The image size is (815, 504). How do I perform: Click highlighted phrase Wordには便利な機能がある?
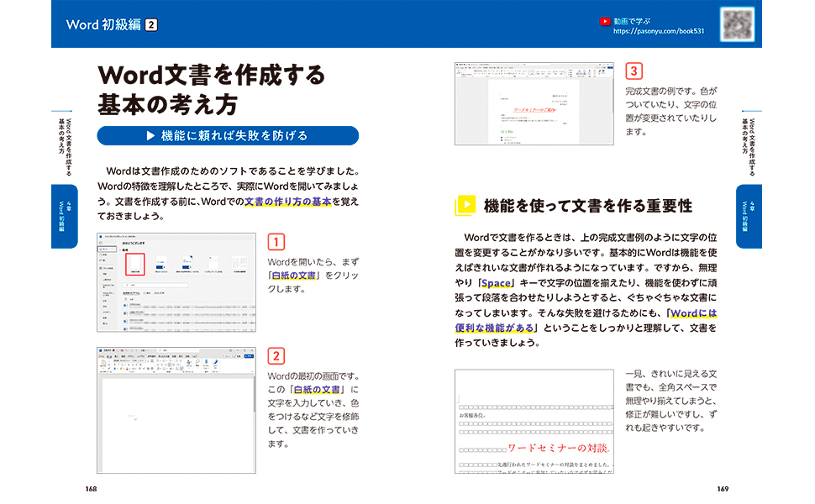tap(586, 321)
